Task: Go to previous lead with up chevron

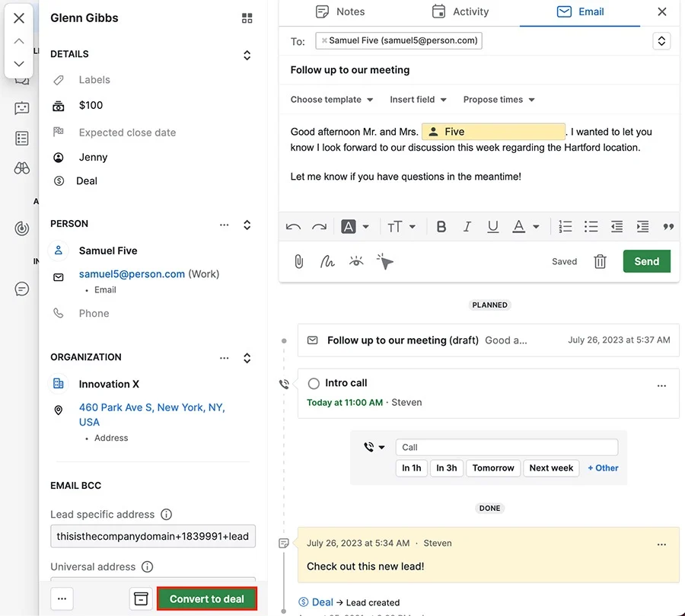Action: 19,41
